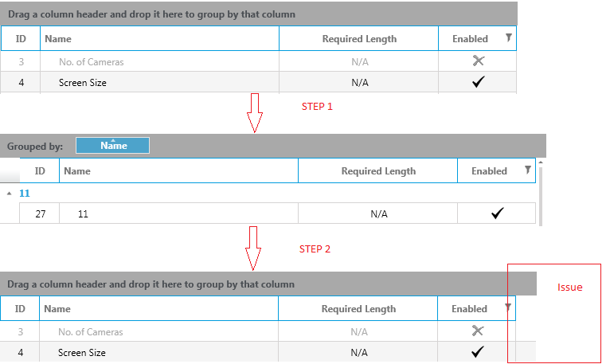Click the Name chip in Grouped by panel
The image size is (610, 364).
112,146
